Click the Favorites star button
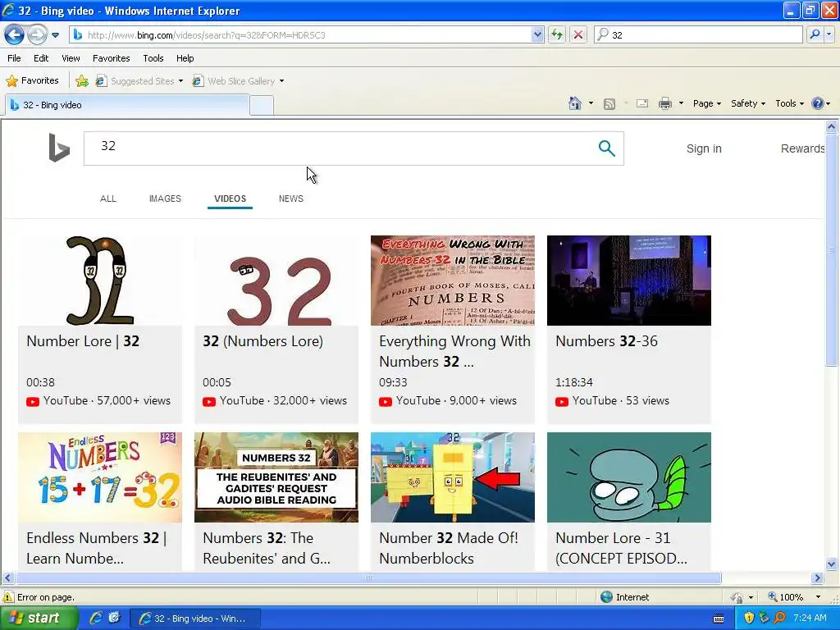This screenshot has height=630, width=840. tap(32, 80)
